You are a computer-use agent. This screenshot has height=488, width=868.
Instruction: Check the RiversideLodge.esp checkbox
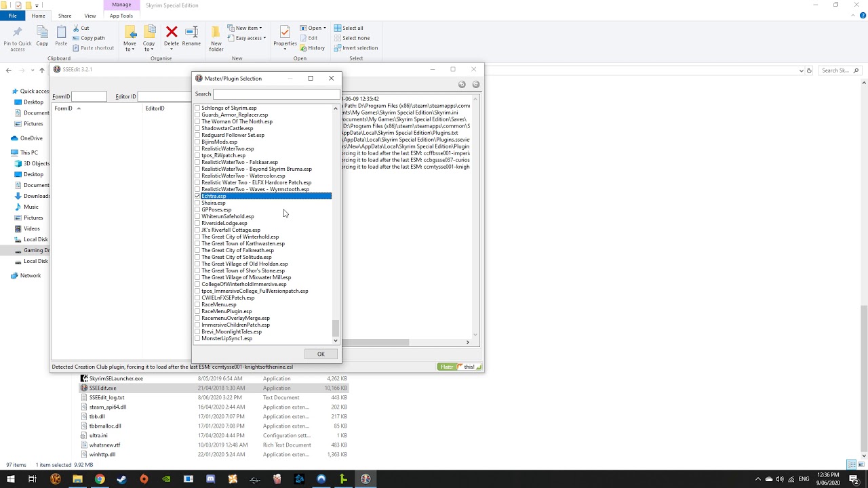pos(198,223)
